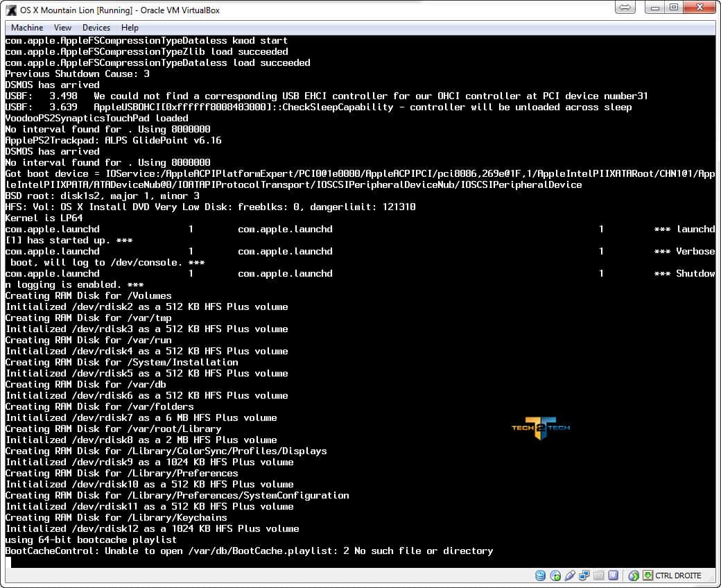Open the Machine menu
Viewport: 721px width, 588px height.
pyautogui.click(x=27, y=28)
